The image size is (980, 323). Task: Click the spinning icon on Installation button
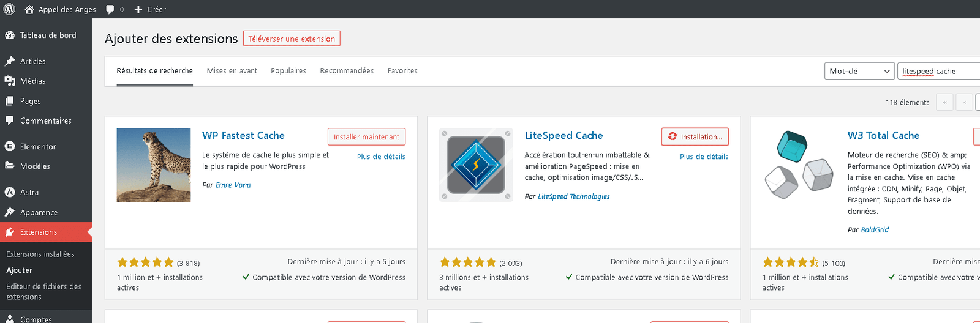[673, 136]
